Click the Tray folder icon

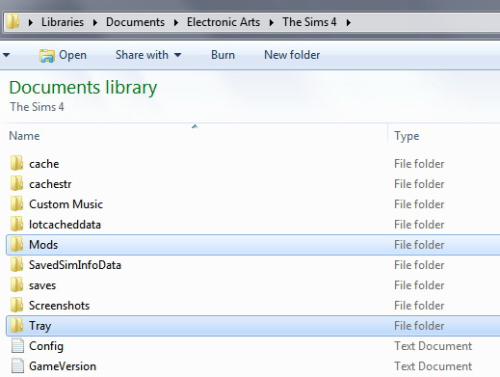17,325
